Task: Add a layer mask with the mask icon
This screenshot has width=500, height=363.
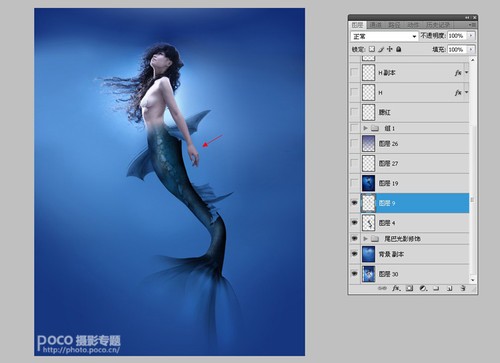Action: pos(409,288)
